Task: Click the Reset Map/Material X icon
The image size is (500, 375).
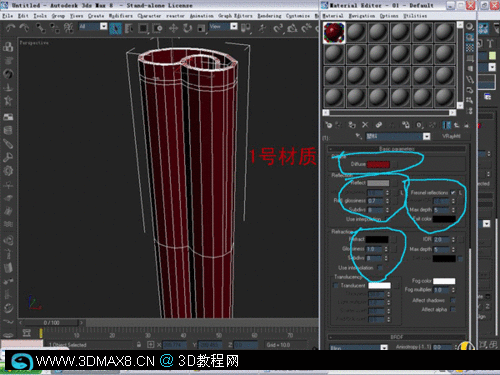Action: pos(365,125)
